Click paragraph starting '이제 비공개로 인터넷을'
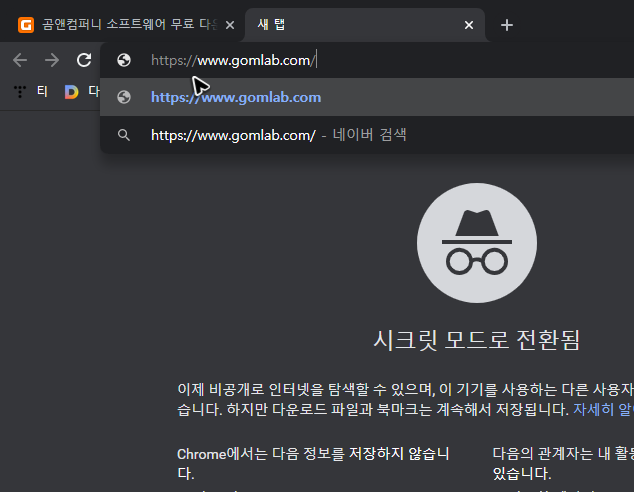This screenshot has width=634, height=492. [406, 399]
